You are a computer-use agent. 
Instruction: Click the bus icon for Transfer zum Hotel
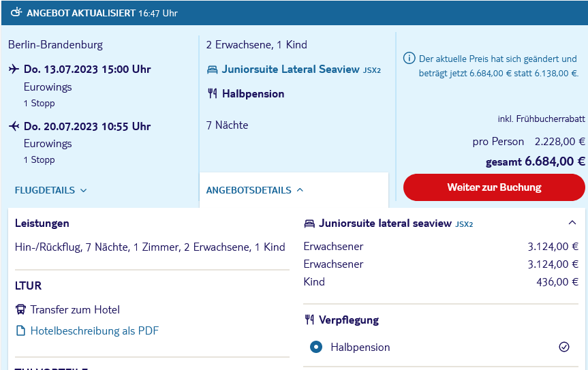[20, 309]
